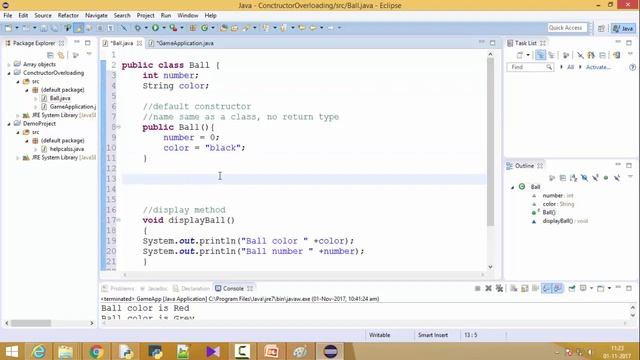Open the Navigate menu

point(96,15)
